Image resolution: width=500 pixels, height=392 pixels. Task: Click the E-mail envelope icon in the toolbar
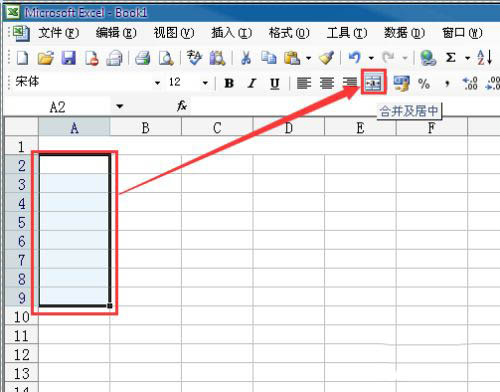click(114, 58)
